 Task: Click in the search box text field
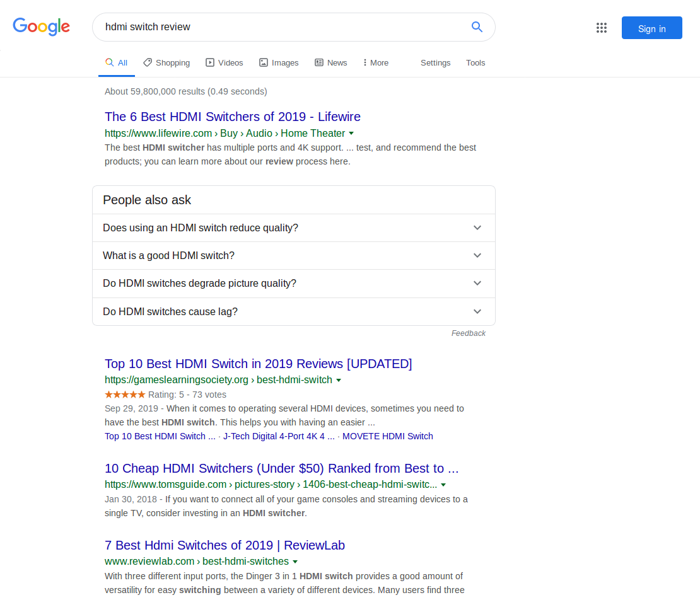coord(277,27)
